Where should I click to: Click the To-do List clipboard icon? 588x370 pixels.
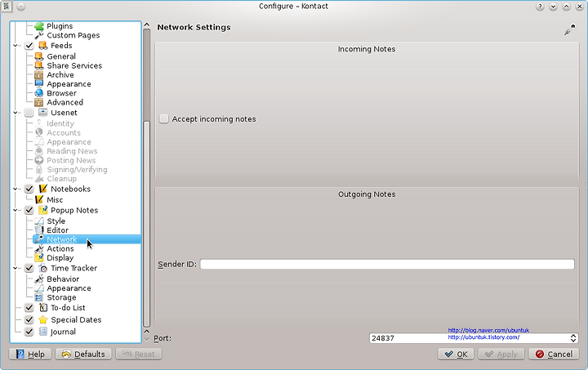43,308
